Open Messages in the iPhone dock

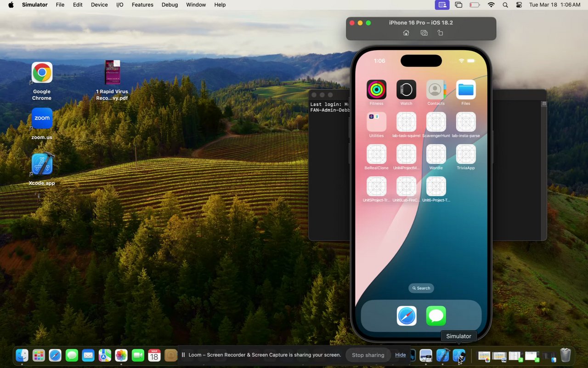click(x=436, y=316)
